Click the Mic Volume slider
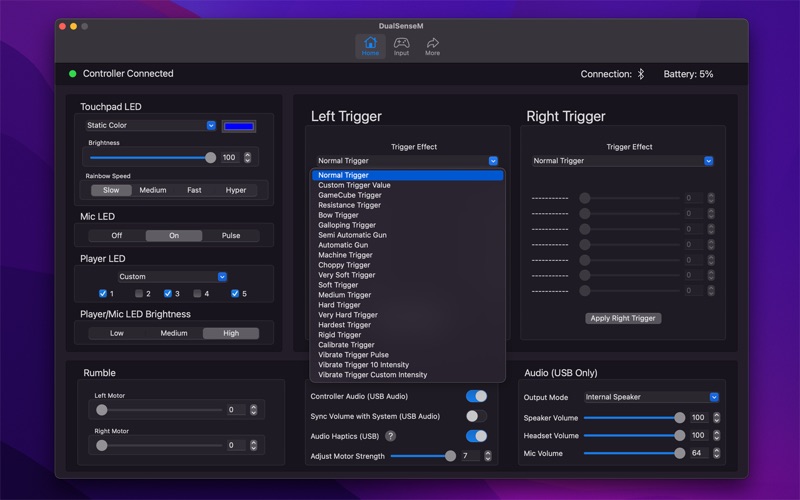This screenshot has width=800, height=500. point(634,453)
